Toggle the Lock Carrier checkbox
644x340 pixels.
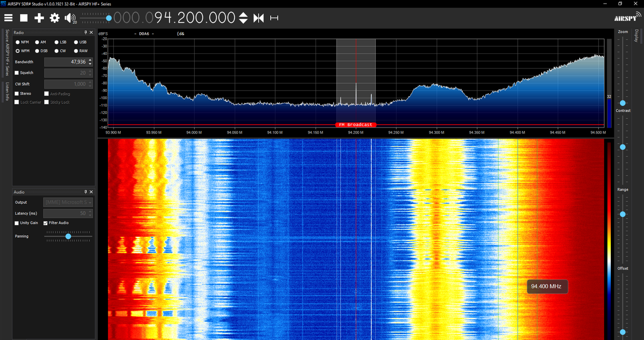tap(17, 102)
